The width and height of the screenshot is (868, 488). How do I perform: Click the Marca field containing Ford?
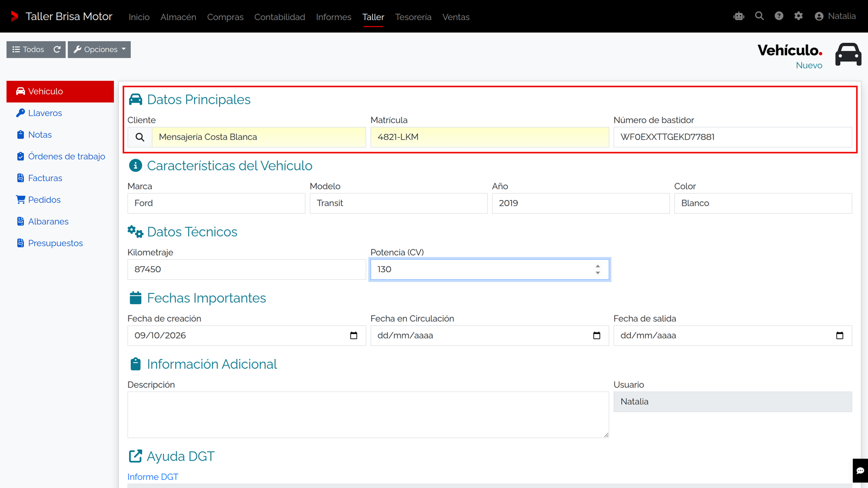[216, 203]
